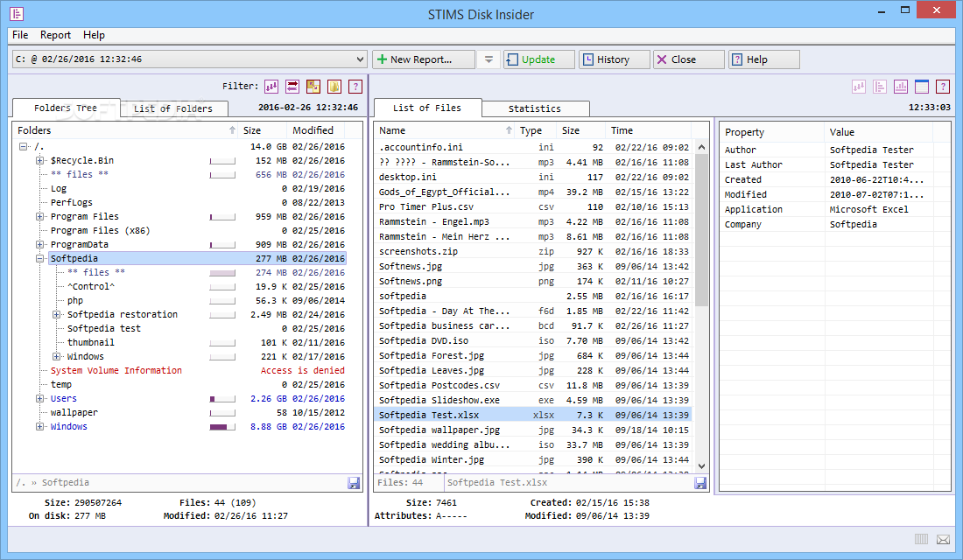Switch to the List of Folders tab
Image resolution: width=963 pixels, height=560 pixels.
click(x=173, y=108)
